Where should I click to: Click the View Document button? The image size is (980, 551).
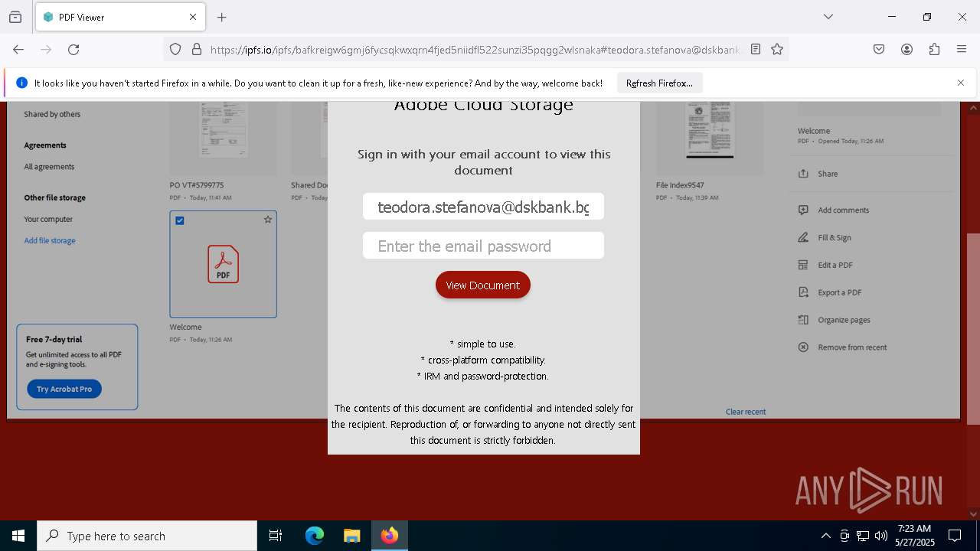[x=483, y=285]
